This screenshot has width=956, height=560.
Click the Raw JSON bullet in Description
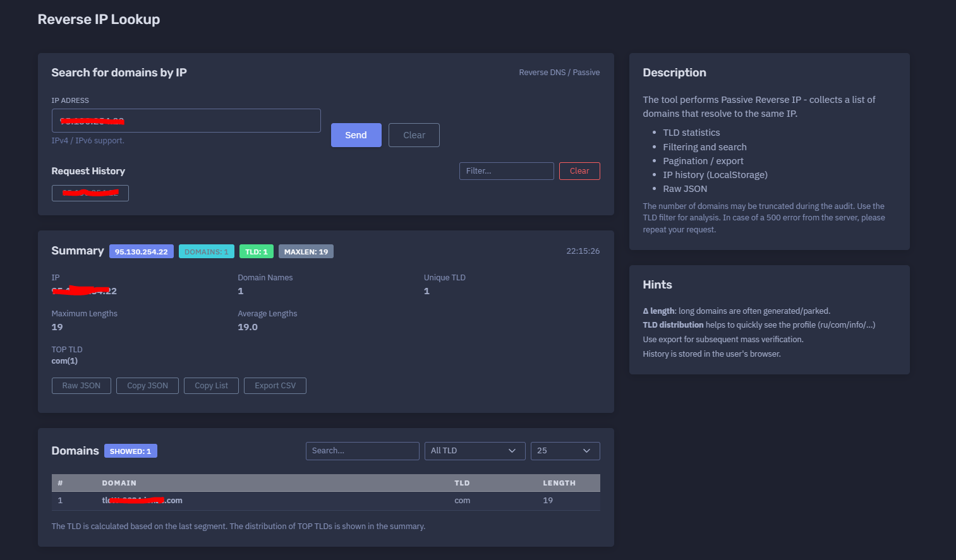[x=685, y=189]
